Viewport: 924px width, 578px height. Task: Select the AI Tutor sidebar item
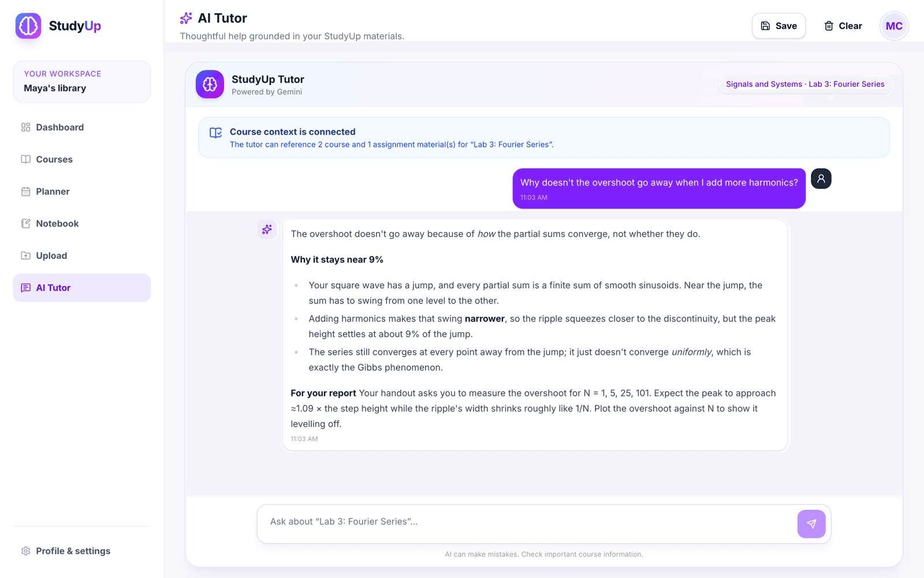pyautogui.click(x=82, y=288)
